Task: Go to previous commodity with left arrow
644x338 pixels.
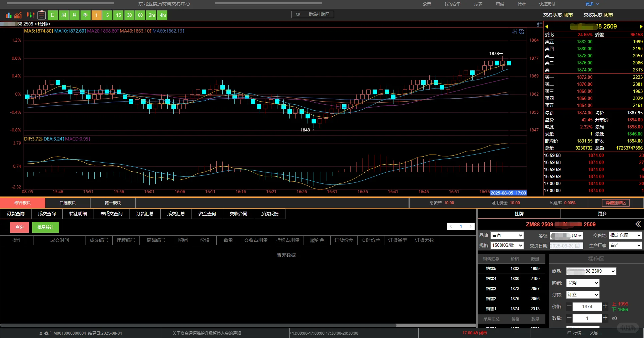Action: (547, 26)
